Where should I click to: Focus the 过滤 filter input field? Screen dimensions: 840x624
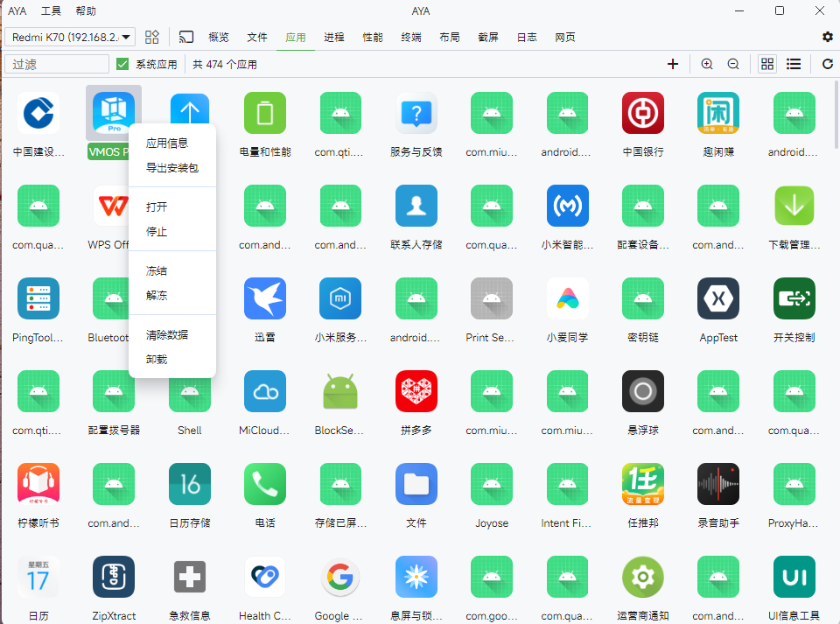57,64
